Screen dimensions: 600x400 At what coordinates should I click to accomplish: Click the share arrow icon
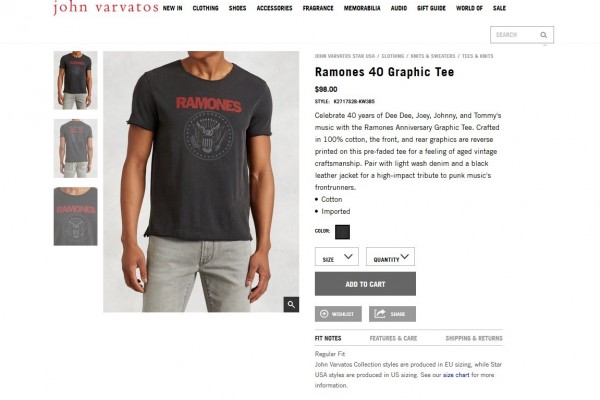(380, 313)
